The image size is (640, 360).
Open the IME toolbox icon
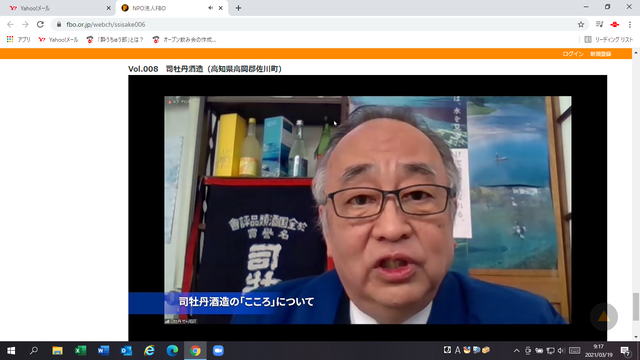[486, 350]
